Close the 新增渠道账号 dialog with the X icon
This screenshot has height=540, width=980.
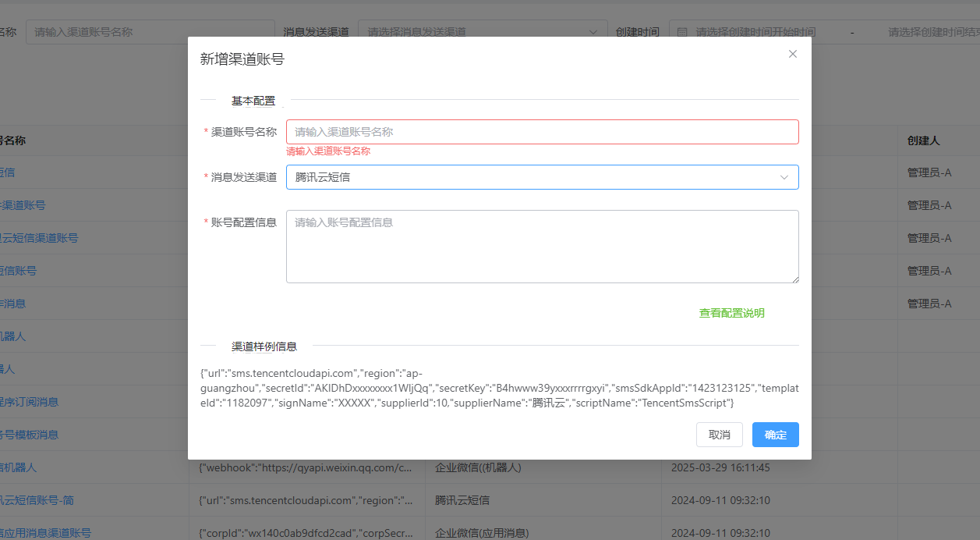click(793, 54)
